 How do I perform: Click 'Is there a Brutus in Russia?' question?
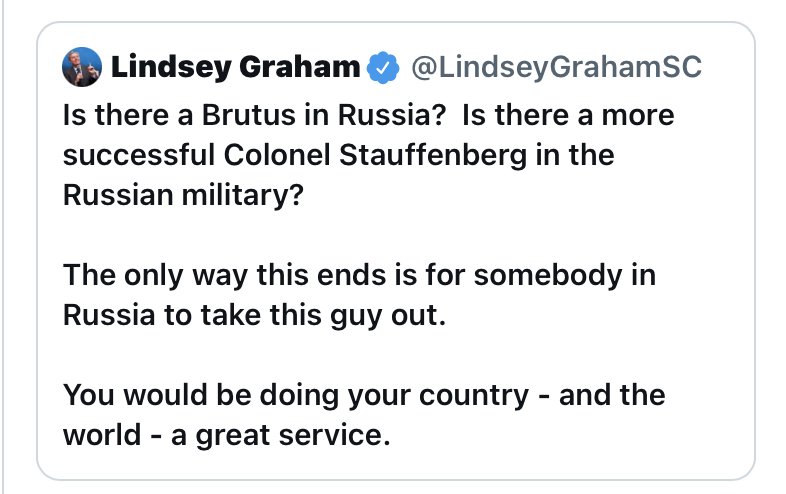point(254,115)
